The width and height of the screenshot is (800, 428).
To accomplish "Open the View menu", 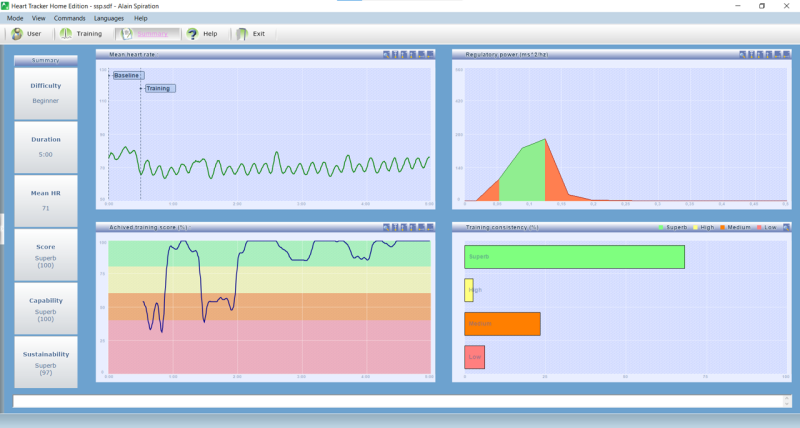I will coord(39,18).
